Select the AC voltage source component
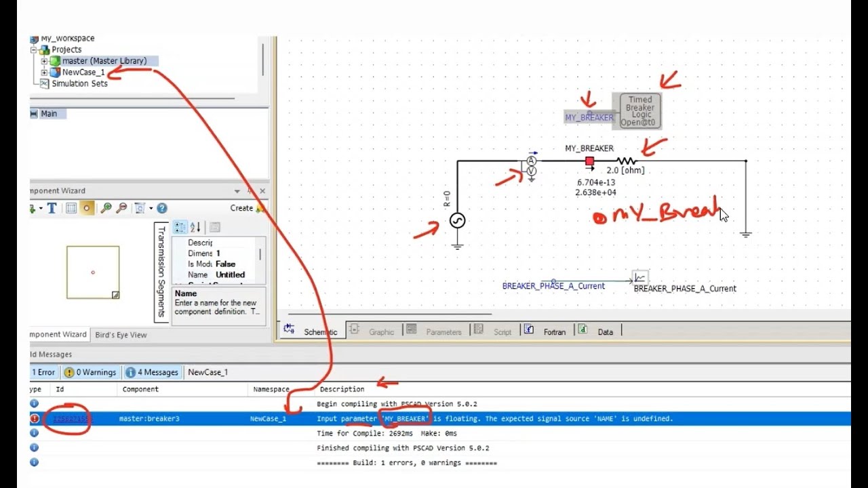Image resolution: width=868 pixels, height=488 pixels. (x=457, y=221)
